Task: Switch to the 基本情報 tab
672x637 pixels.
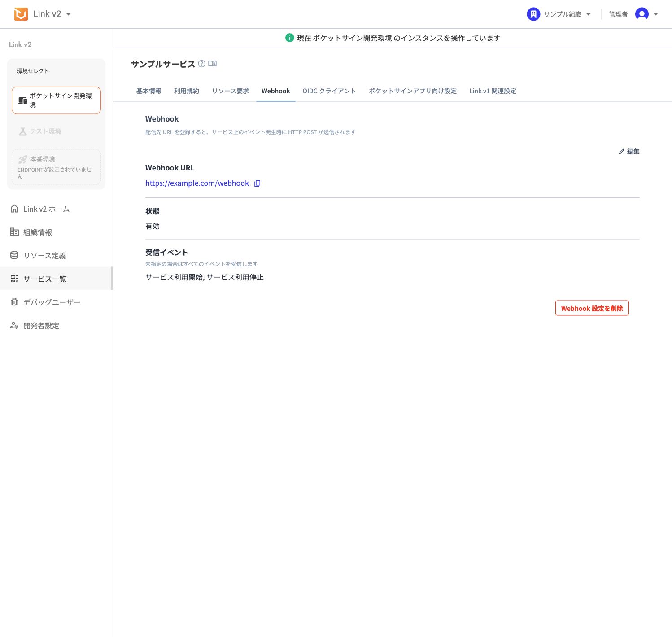Action: 149,91
